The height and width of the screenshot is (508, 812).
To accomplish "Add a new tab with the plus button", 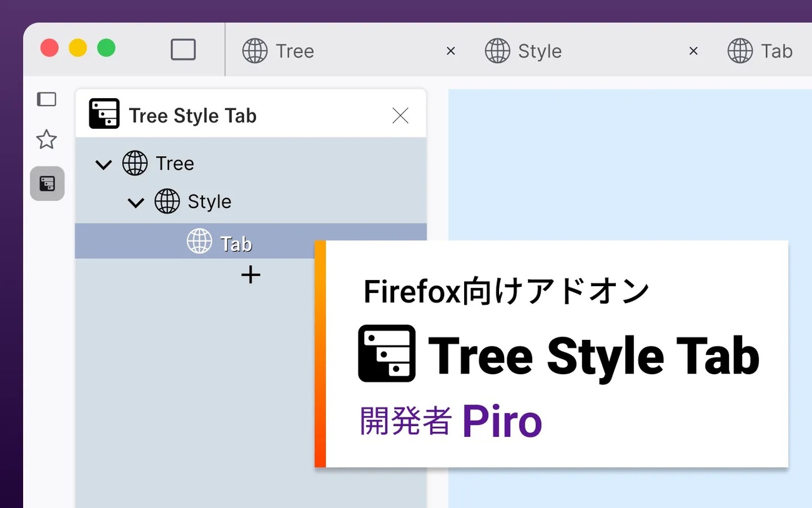I will pos(250,275).
